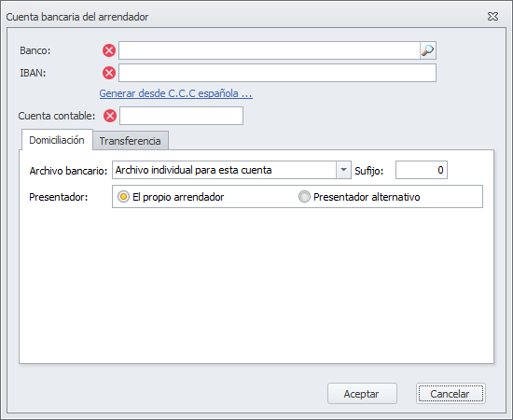
Task: Open the Archivo bancario dropdown arrow
Action: (343, 170)
